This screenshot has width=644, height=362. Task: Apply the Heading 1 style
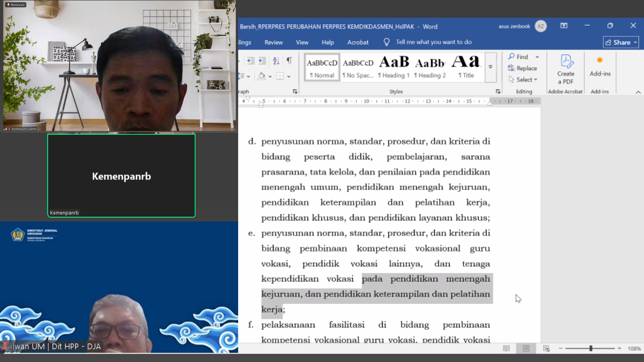point(394,68)
